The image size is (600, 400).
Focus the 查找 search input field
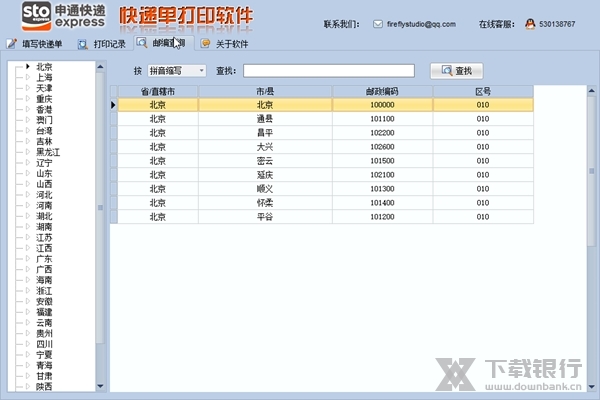tap(329, 70)
